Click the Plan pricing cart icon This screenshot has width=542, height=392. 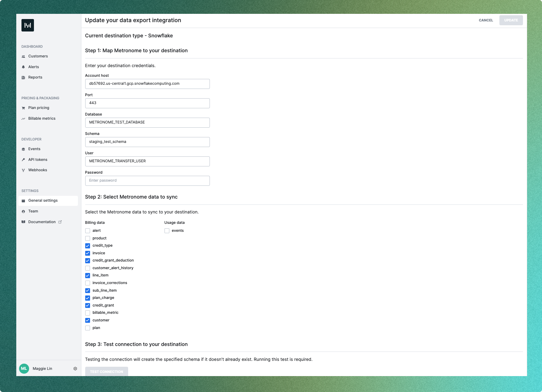click(23, 108)
